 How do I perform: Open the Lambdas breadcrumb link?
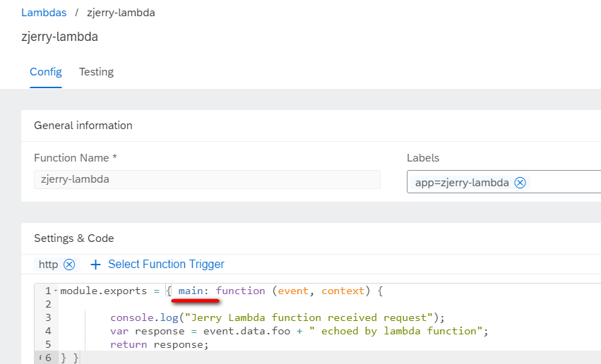[44, 13]
